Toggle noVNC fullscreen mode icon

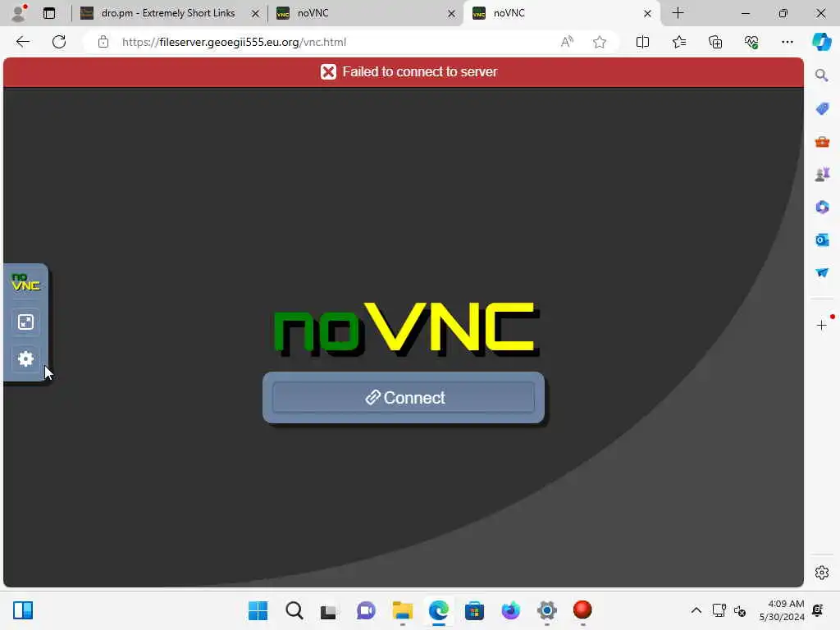click(x=25, y=322)
